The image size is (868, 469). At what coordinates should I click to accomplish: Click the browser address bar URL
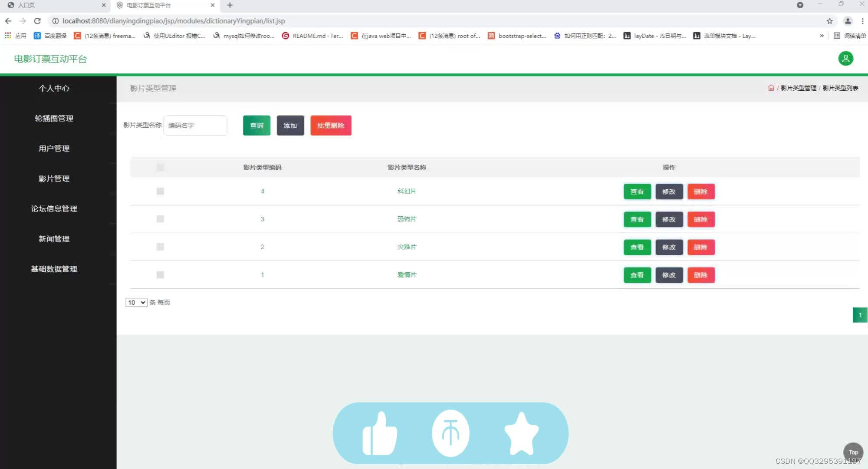(174, 21)
